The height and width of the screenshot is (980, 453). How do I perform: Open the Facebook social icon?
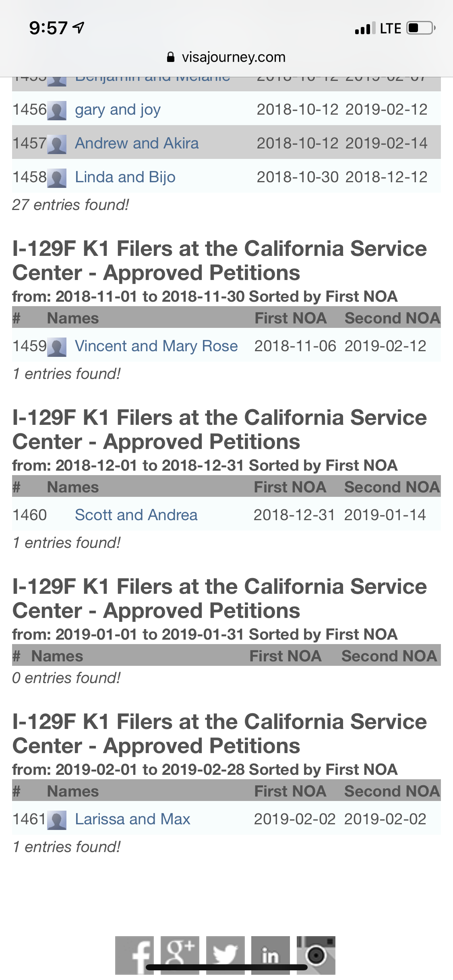[x=134, y=955]
